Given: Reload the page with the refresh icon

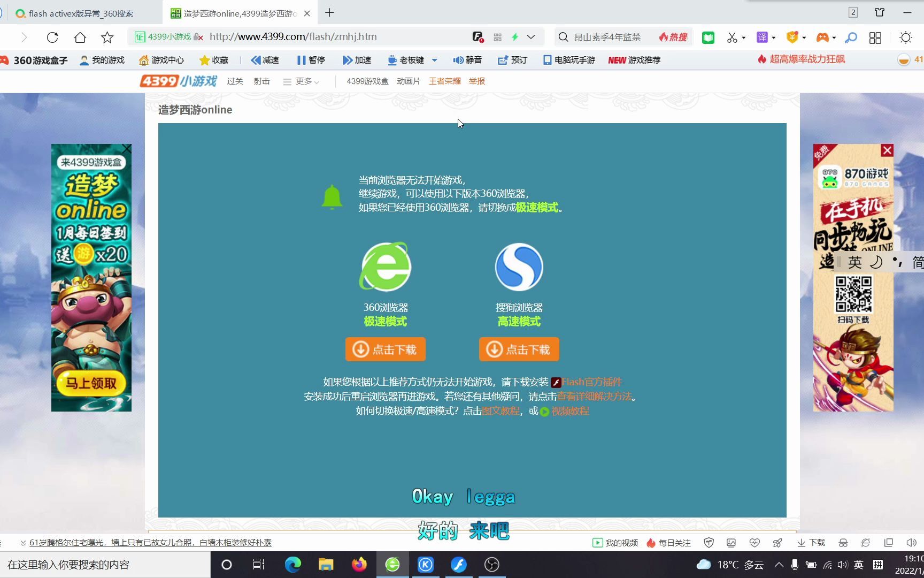Looking at the screenshot, I should click(x=52, y=37).
